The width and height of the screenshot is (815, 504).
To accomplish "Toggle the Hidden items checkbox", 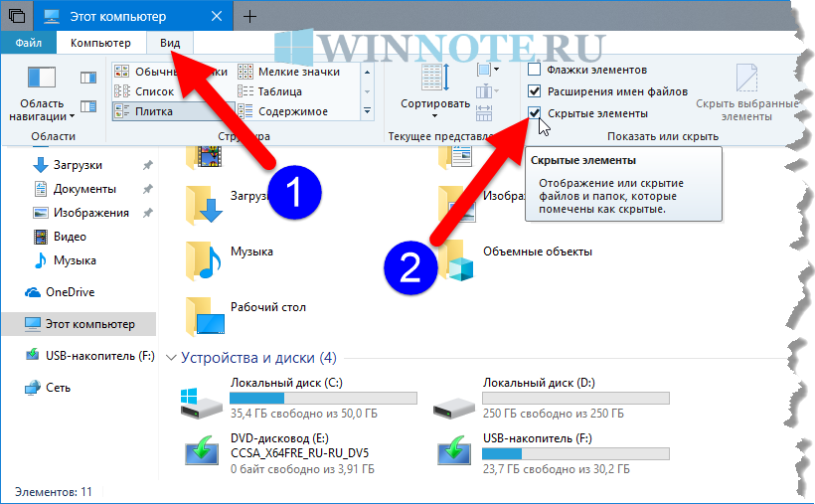I will 535,113.
